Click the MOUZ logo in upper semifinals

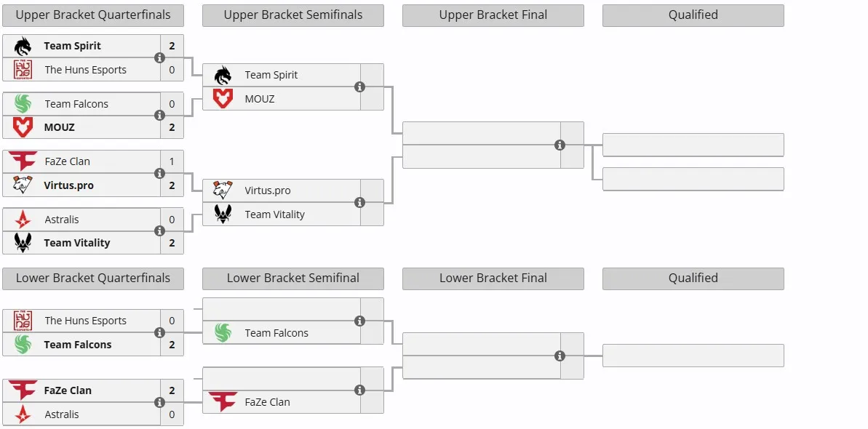click(x=223, y=99)
